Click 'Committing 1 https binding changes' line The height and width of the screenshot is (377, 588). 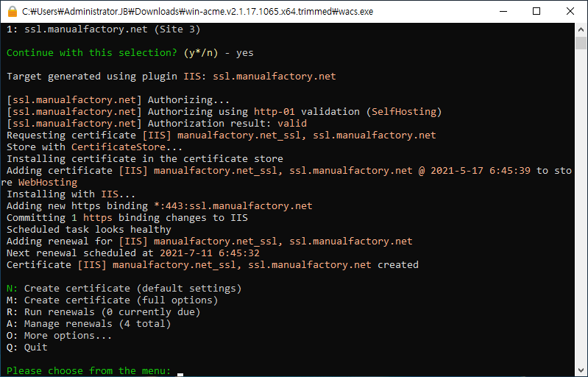coord(127,217)
